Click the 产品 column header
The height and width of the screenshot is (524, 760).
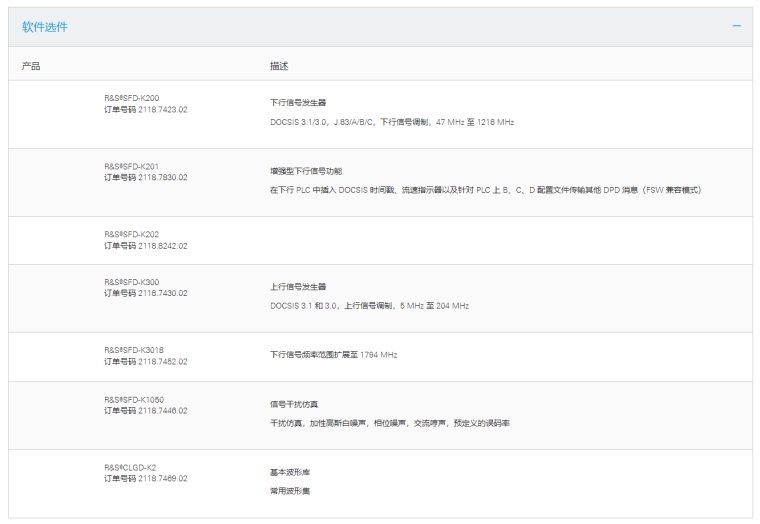[x=31, y=65]
